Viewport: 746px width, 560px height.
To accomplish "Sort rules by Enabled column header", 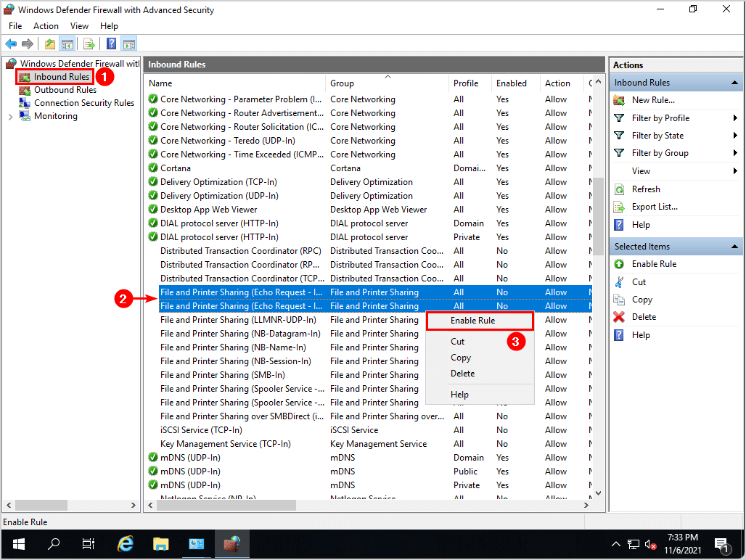I will coord(515,83).
